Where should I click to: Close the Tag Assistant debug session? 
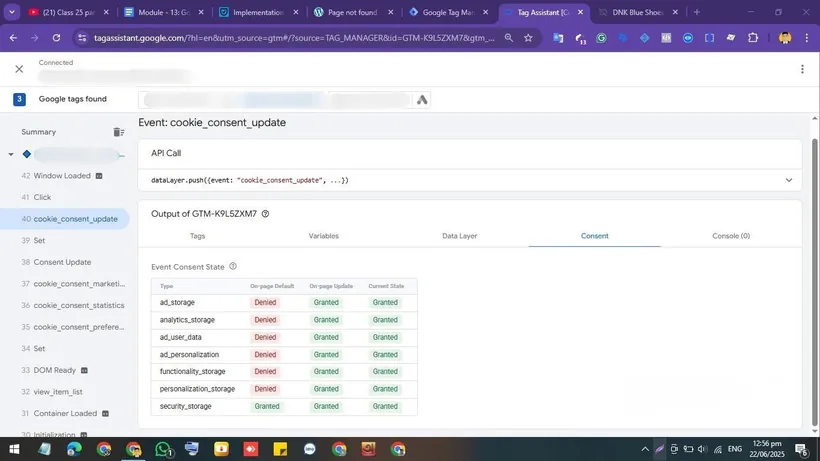[19, 69]
